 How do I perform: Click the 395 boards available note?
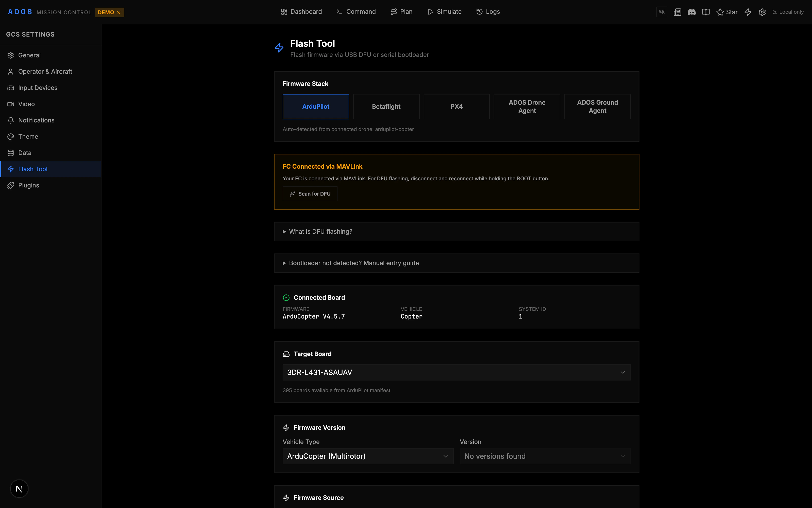pyautogui.click(x=336, y=390)
